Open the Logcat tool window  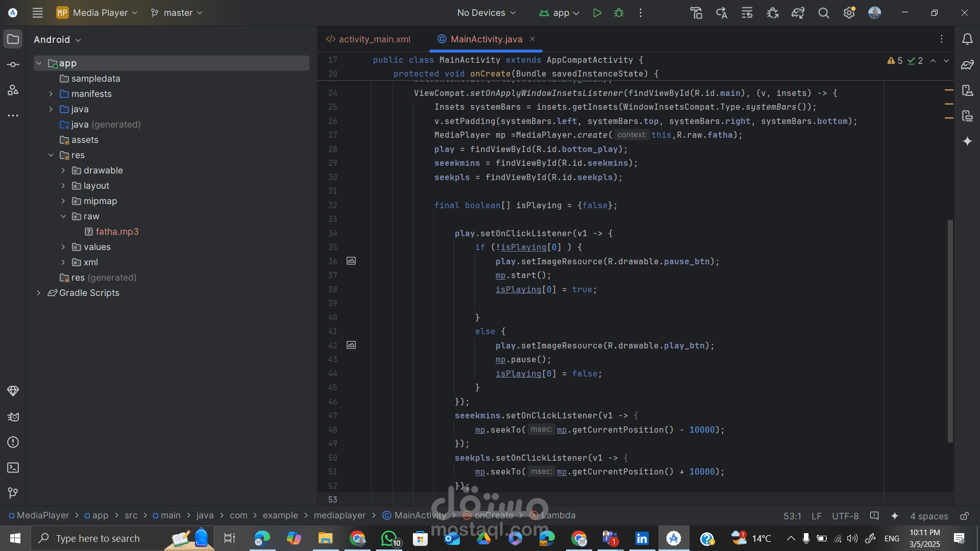13,417
